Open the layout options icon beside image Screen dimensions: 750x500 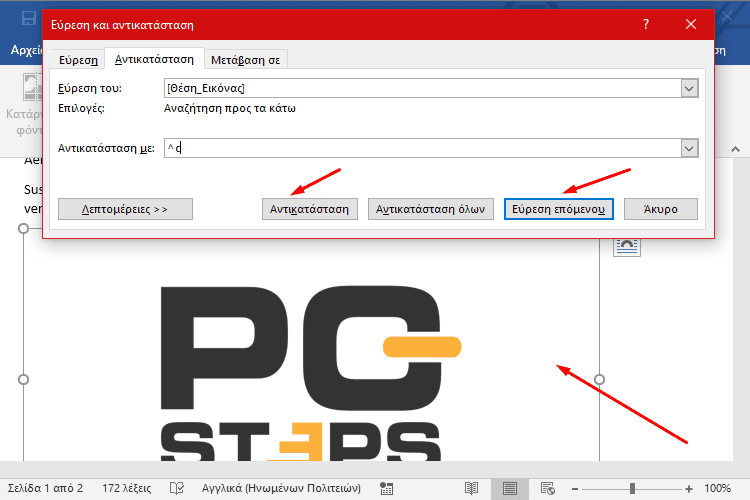(x=627, y=247)
